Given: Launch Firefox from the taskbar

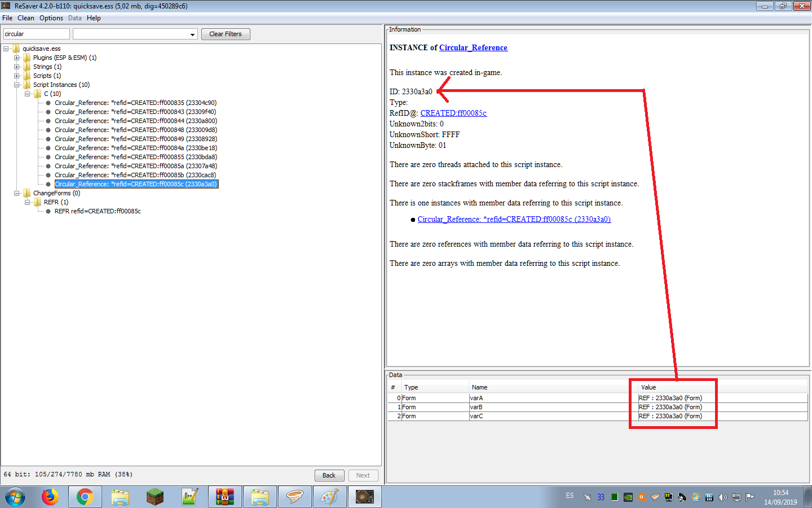Looking at the screenshot, I should (x=50, y=497).
